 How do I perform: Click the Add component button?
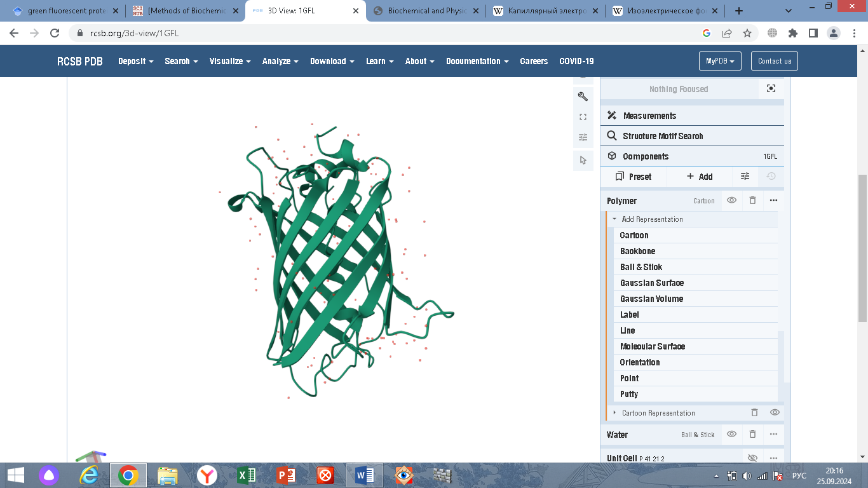coord(700,177)
